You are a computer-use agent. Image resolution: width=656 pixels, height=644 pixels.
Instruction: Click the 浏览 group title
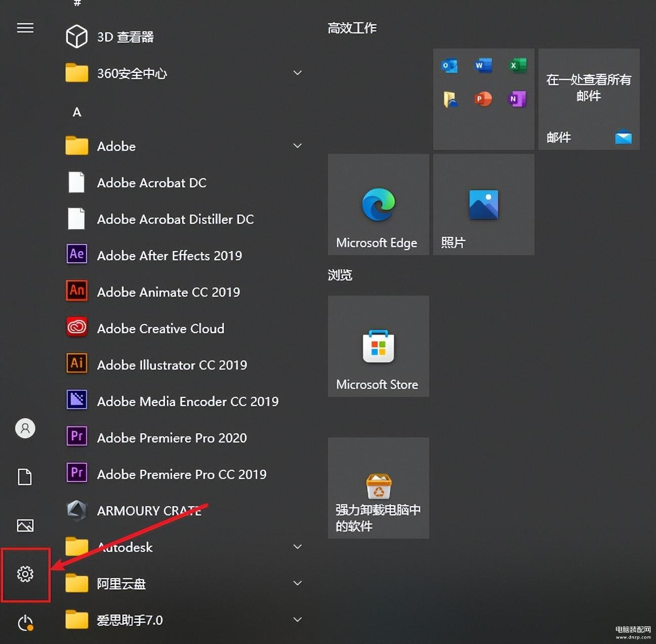340,275
